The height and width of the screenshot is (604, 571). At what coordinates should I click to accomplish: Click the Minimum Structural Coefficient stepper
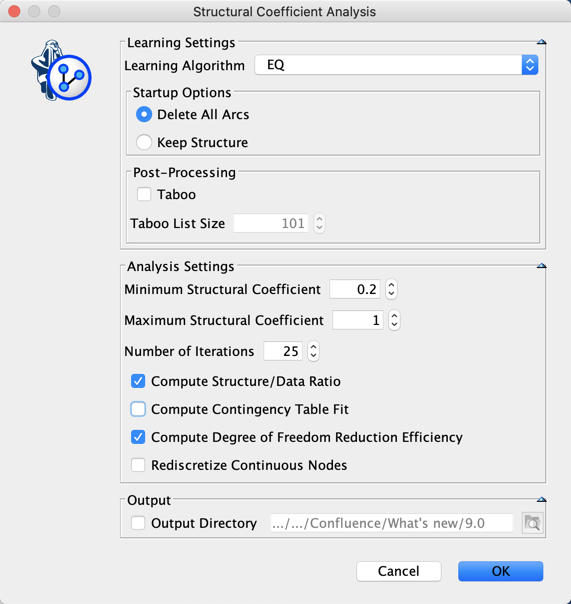(x=391, y=289)
